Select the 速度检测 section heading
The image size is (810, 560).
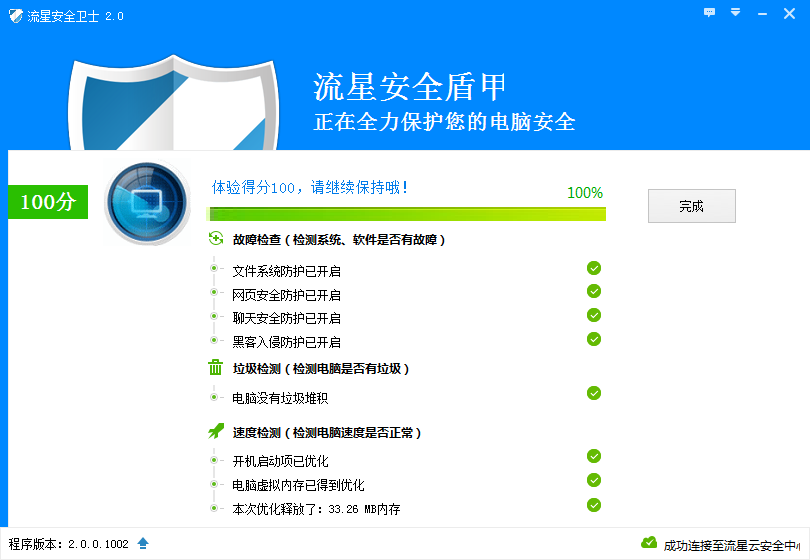(327, 433)
